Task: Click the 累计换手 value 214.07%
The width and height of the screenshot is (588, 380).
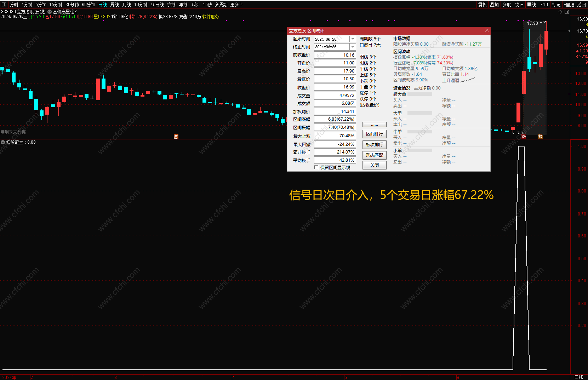Action: click(x=335, y=152)
